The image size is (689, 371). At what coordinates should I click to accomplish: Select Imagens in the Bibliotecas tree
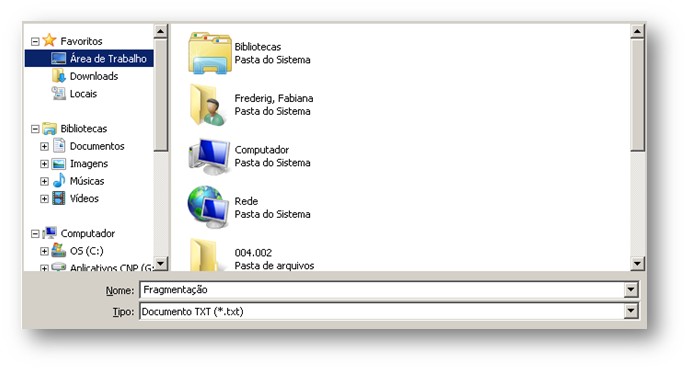pyautogui.click(x=89, y=164)
